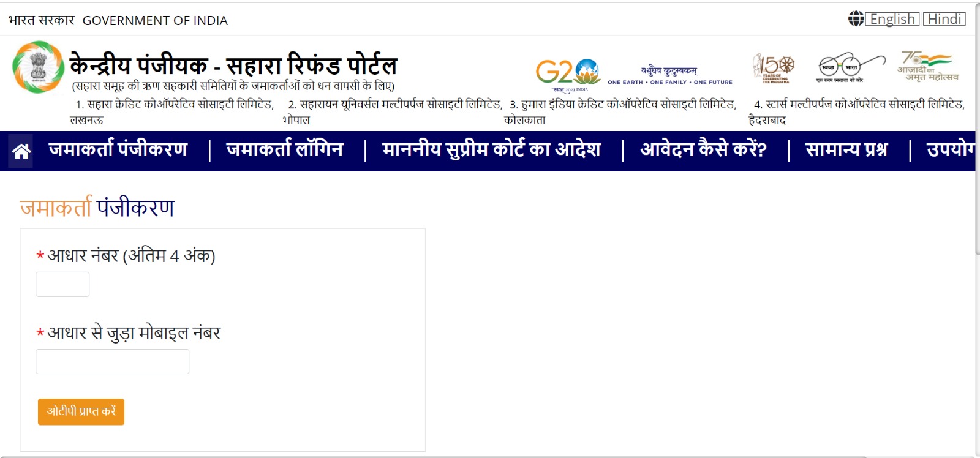Click the 150 Years Mahatma logo

tap(774, 67)
